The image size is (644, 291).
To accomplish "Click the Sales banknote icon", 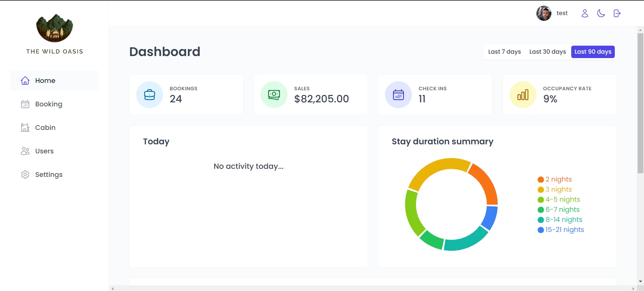I will 274,95.
